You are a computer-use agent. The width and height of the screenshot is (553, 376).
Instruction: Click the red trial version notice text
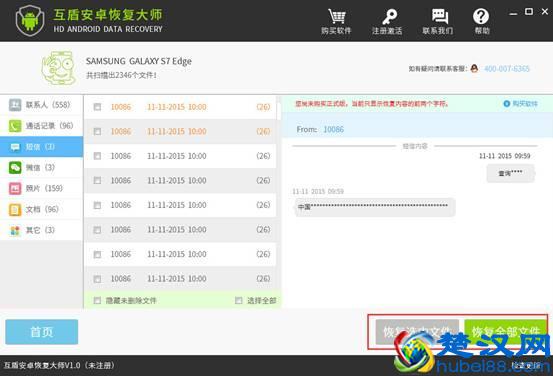coord(372,104)
